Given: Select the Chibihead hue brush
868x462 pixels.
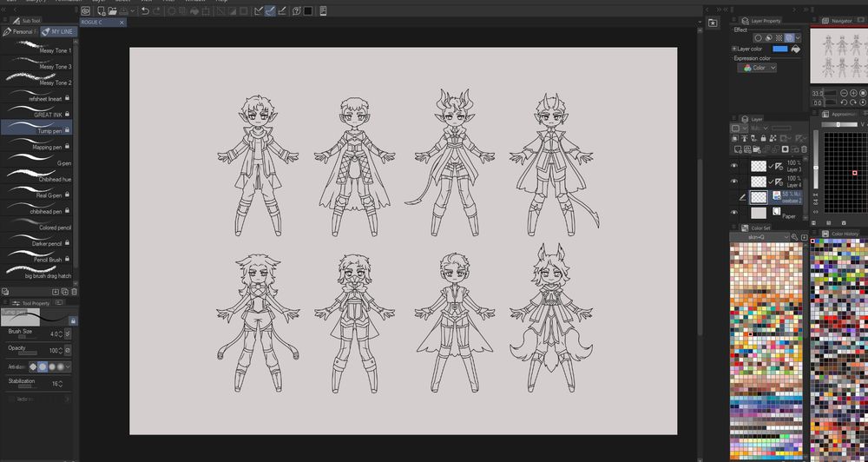Looking at the screenshot, I should (36, 176).
